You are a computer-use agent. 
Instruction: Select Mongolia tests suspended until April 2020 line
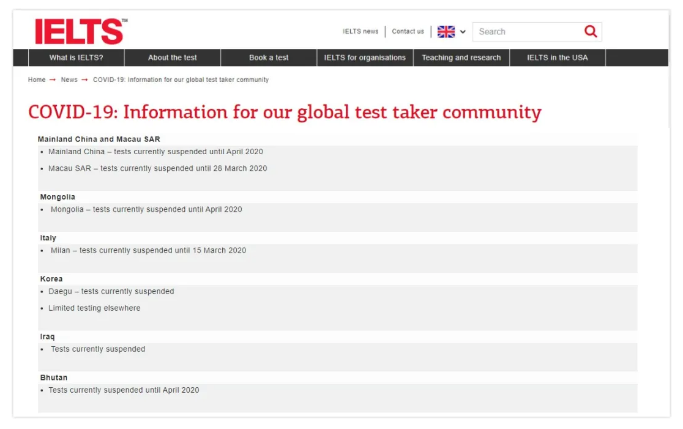coord(146,209)
